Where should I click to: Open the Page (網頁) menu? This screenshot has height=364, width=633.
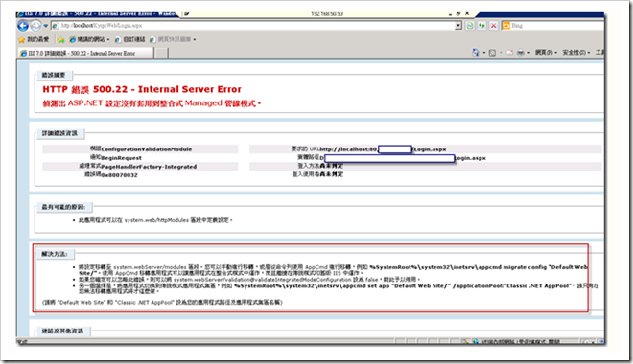[x=547, y=53]
